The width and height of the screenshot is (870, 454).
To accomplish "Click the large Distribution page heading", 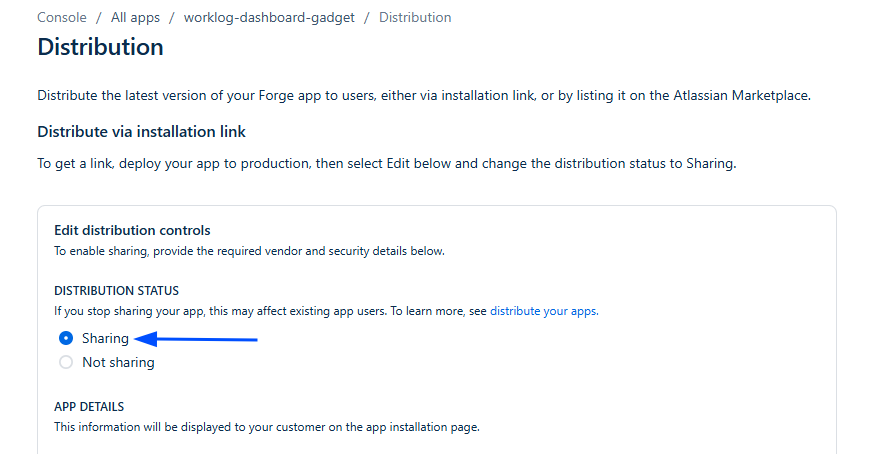I will point(100,47).
